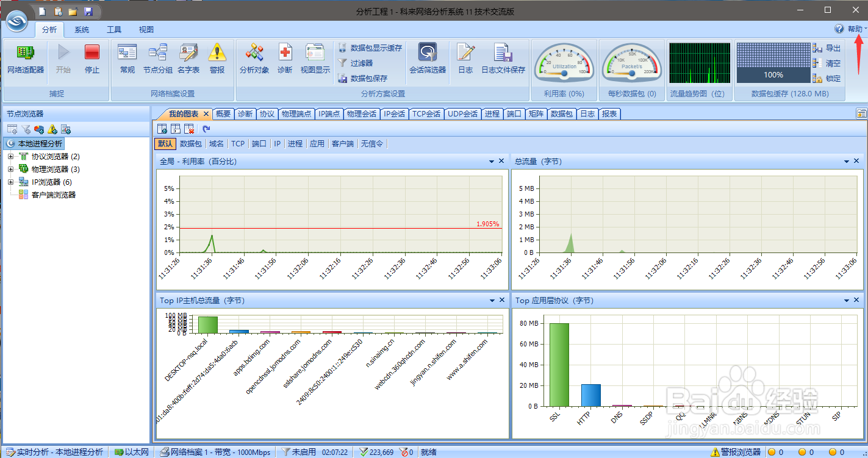This screenshot has height=458, width=868.
Task: Open 警报 alarm settings in ribbon
Action: point(217,60)
